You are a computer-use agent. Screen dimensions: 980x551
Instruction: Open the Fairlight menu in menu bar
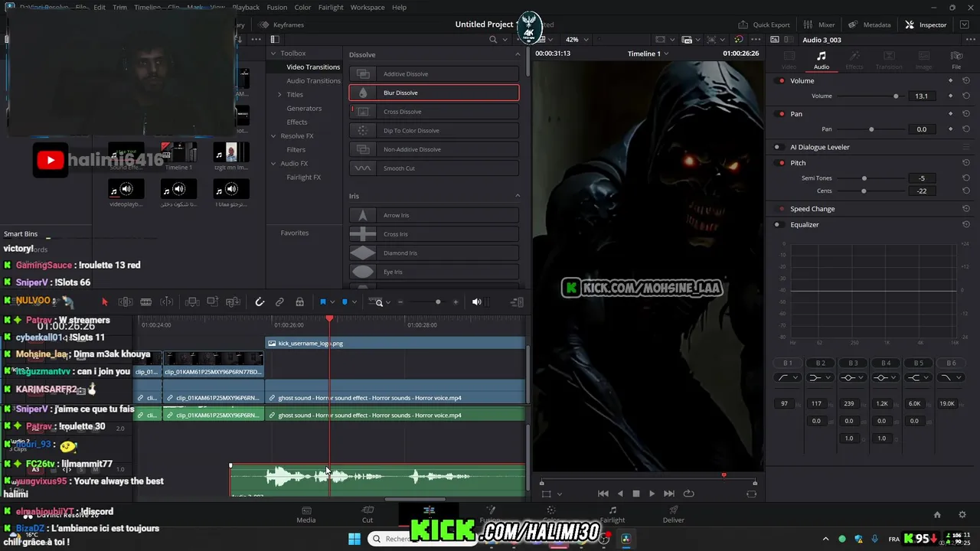pos(331,7)
